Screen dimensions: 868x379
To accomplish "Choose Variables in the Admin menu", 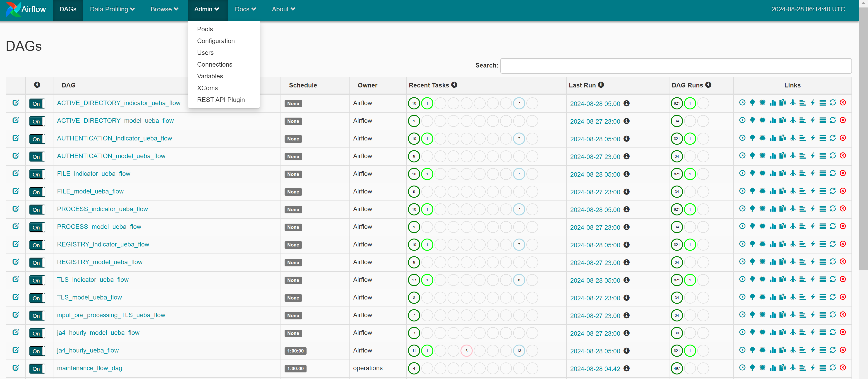I will [210, 76].
